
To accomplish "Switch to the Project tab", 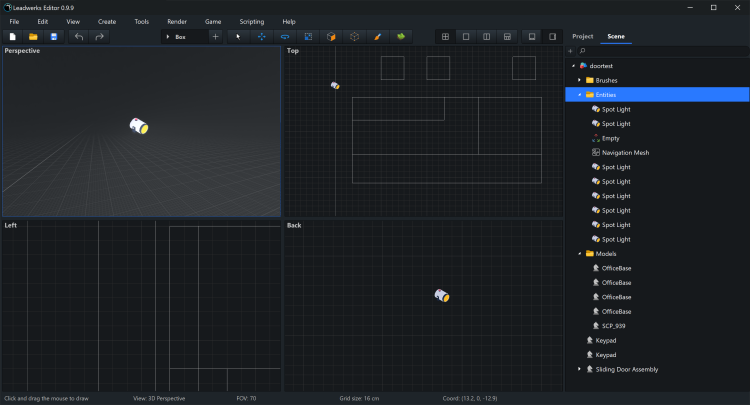I will point(582,37).
